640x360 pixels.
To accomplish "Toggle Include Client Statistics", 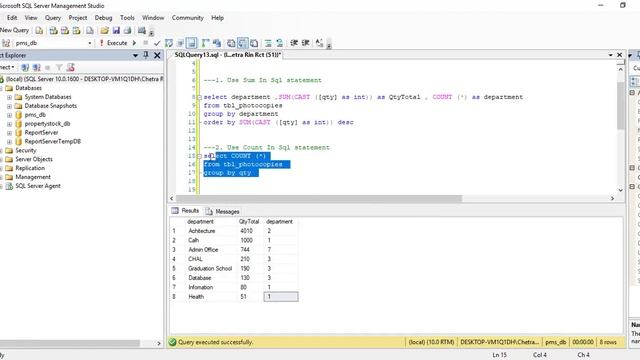I will click(x=217, y=43).
